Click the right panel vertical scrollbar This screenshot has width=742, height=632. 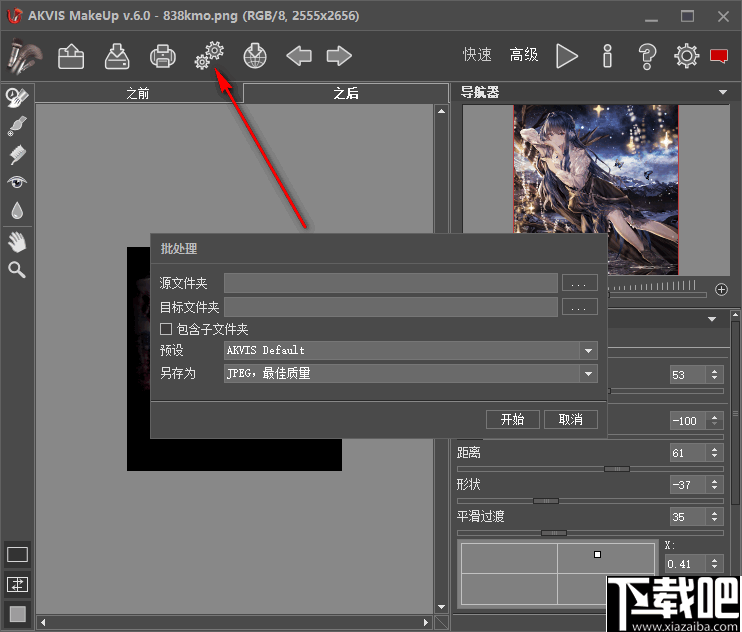tap(735, 412)
